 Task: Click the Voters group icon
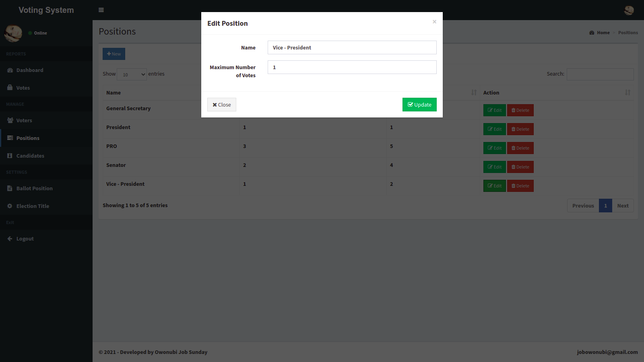point(10,120)
